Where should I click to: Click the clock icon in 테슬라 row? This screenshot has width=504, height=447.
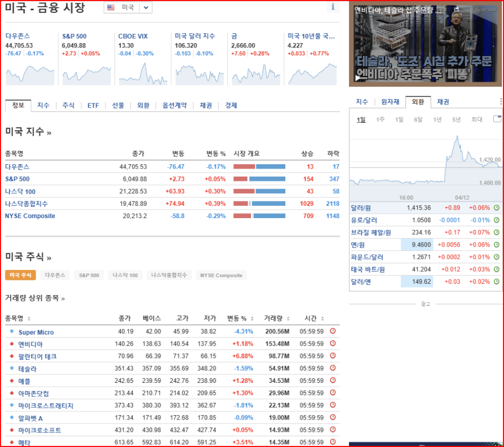333,368
